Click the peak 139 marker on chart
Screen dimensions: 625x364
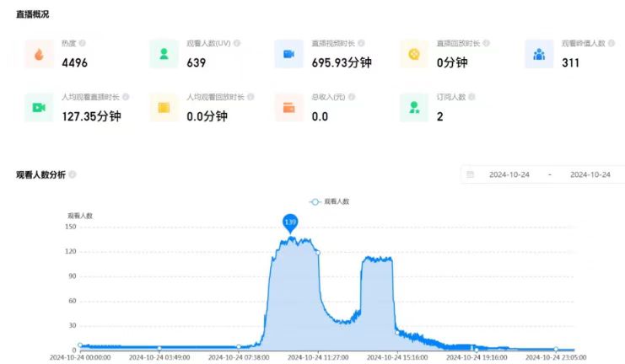click(x=290, y=222)
